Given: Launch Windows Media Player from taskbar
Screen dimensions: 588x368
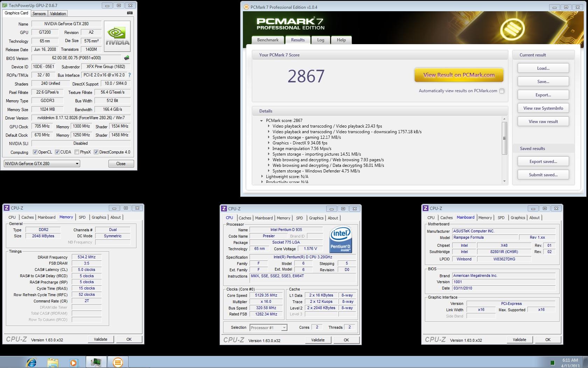Looking at the screenshot, I should tap(73, 362).
